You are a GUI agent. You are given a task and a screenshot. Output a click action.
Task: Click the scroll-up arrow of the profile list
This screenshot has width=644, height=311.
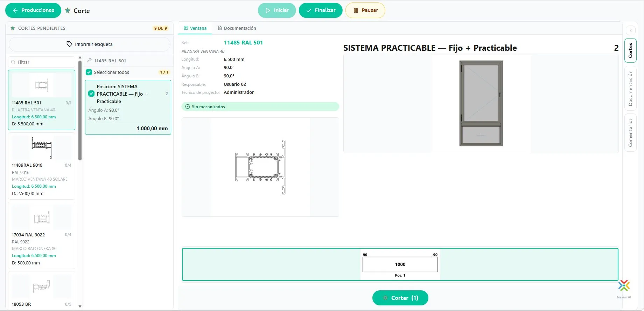[80, 58]
